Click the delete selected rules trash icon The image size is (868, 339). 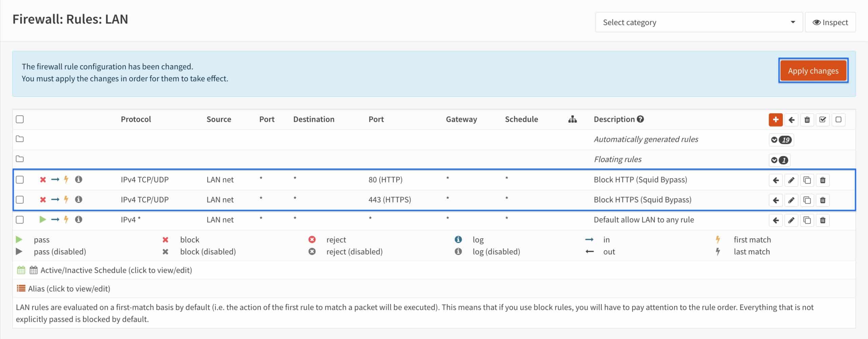[807, 119]
